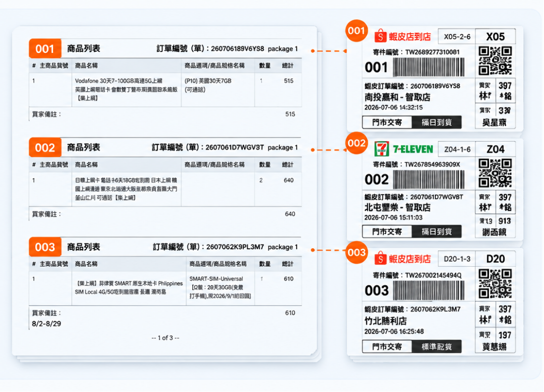Select order number 2607062K9PL3M7 in list 003
This screenshot has width=544, height=392.
(235, 247)
